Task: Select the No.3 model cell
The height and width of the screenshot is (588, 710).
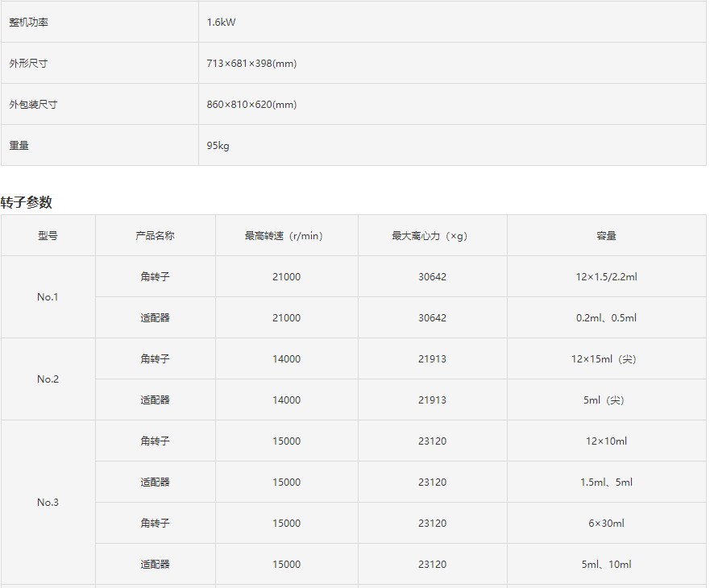Action: coord(48,503)
